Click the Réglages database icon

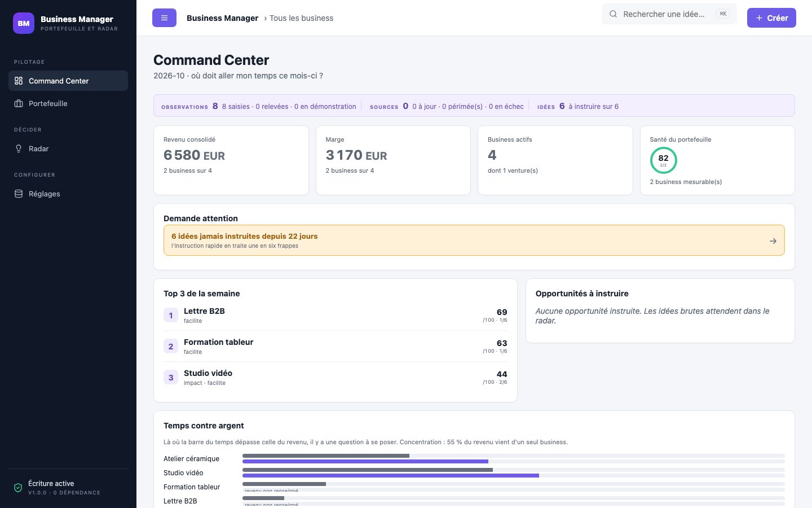(19, 194)
